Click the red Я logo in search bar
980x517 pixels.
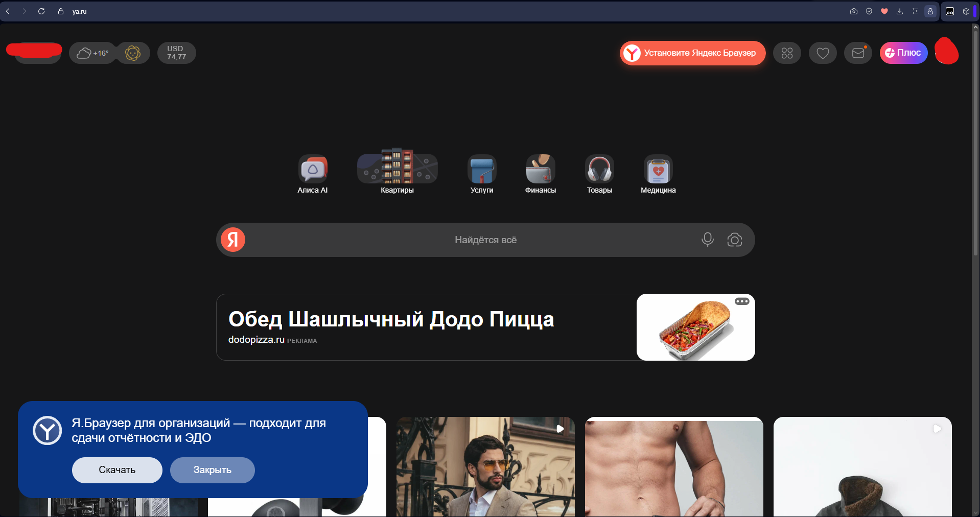pos(233,240)
